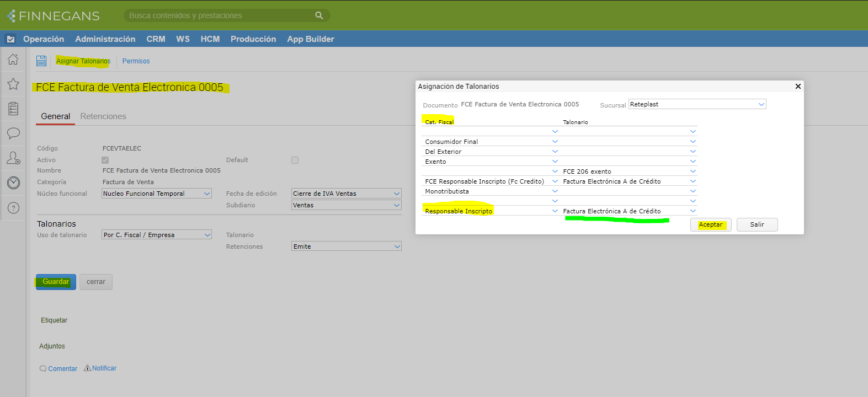Open the Administración menu
Image resolution: width=868 pixels, height=397 pixels.
pos(105,39)
